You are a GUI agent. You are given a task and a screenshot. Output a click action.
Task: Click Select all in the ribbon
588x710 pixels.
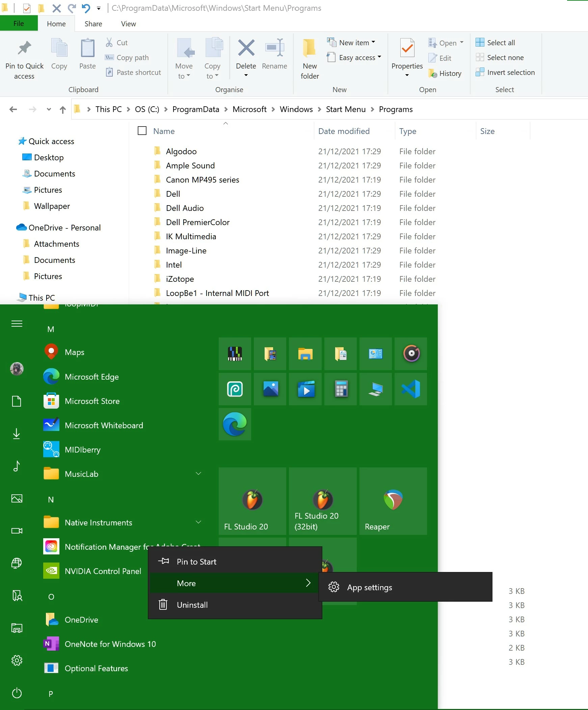pyautogui.click(x=495, y=43)
